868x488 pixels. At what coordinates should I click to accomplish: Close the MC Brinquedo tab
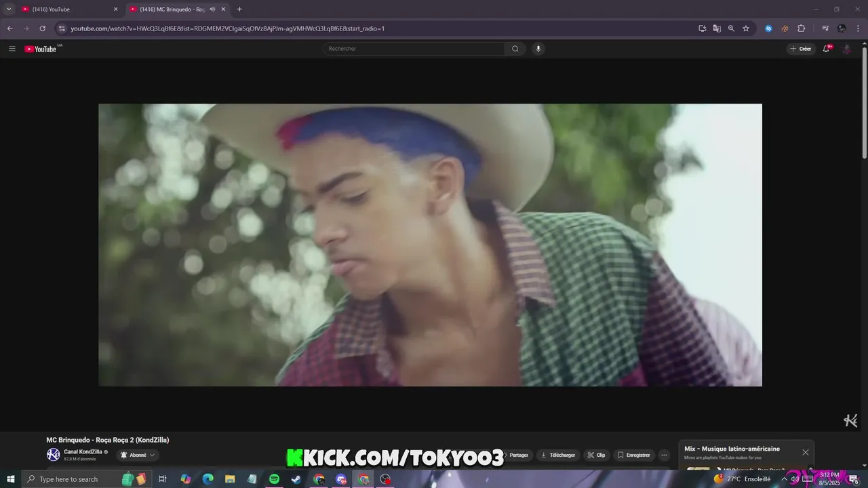(x=223, y=9)
